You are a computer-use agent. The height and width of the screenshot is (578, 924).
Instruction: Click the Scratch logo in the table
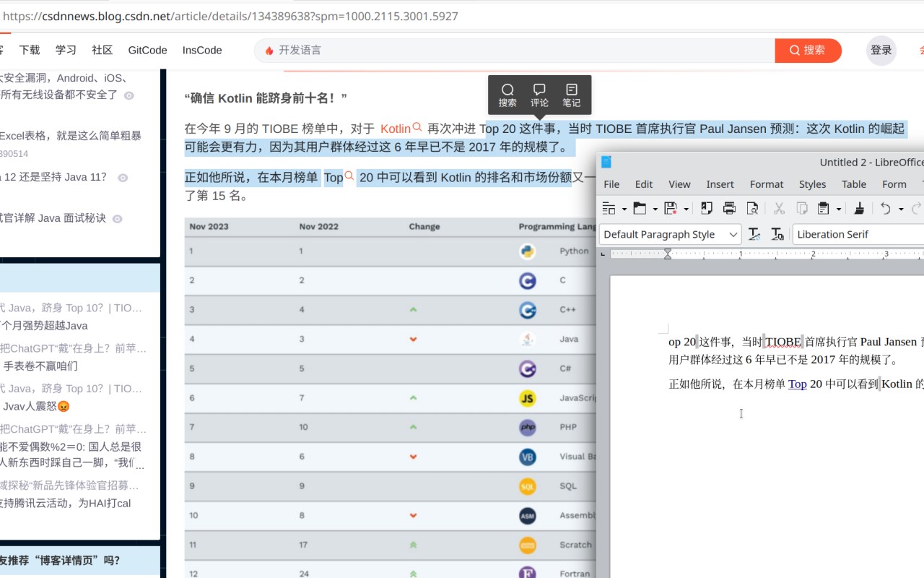click(528, 545)
